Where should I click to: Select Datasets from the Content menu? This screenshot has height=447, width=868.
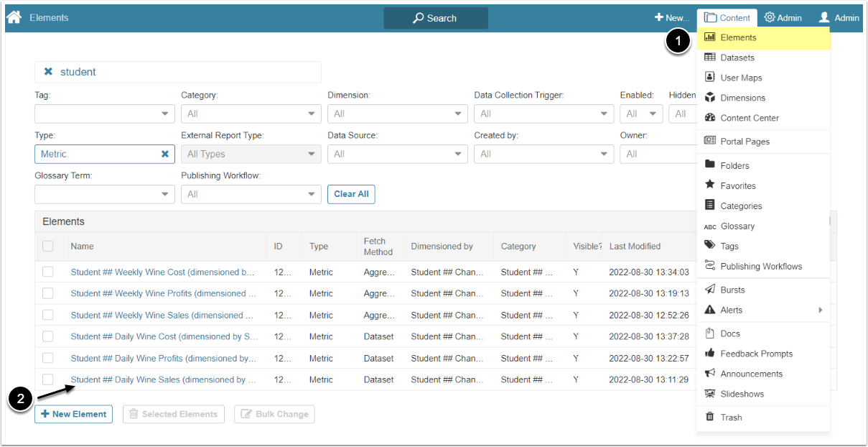737,57
